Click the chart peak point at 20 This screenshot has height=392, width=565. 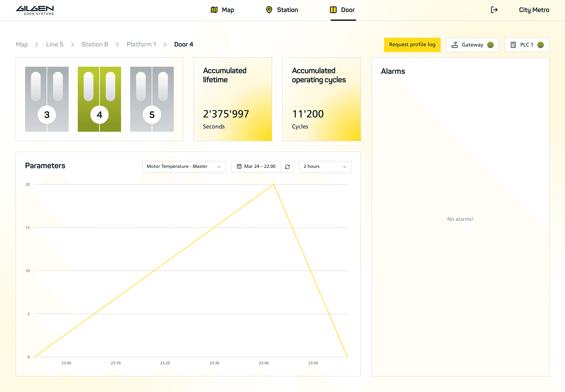point(274,185)
